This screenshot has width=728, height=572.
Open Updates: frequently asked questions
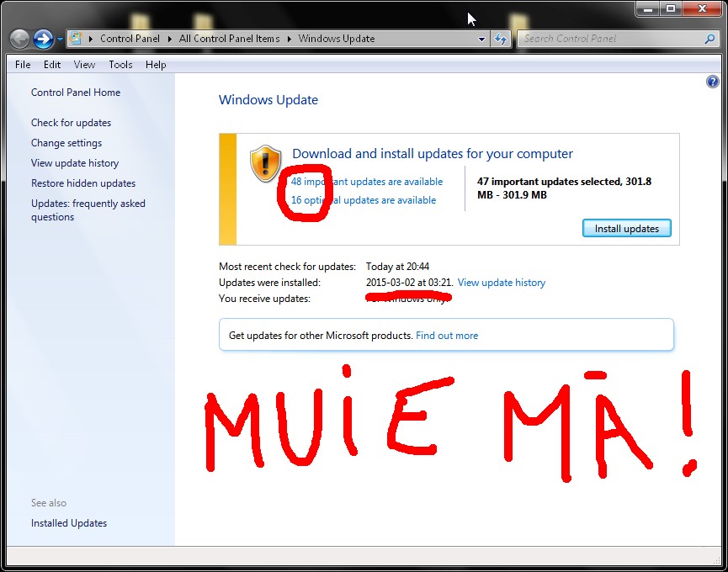pos(88,210)
